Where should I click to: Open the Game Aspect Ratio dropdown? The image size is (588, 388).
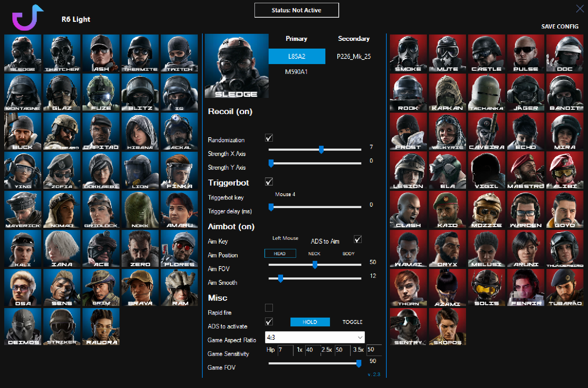315,337
